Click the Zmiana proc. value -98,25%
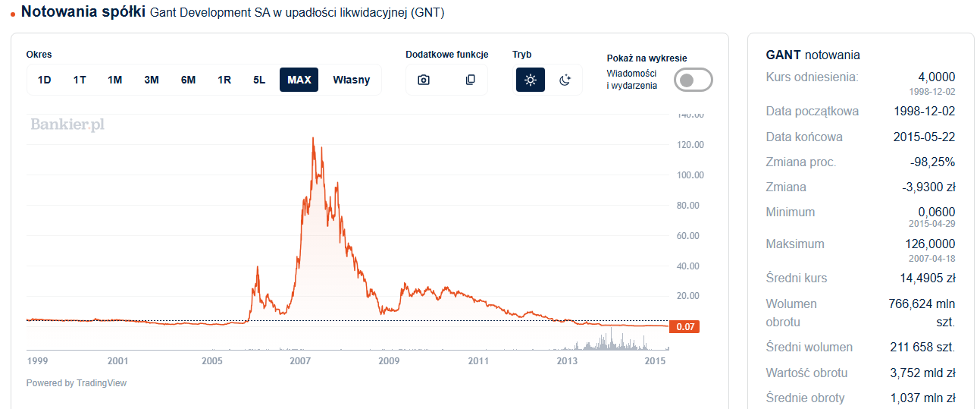Image resolution: width=980 pixels, height=409 pixels. tap(932, 162)
